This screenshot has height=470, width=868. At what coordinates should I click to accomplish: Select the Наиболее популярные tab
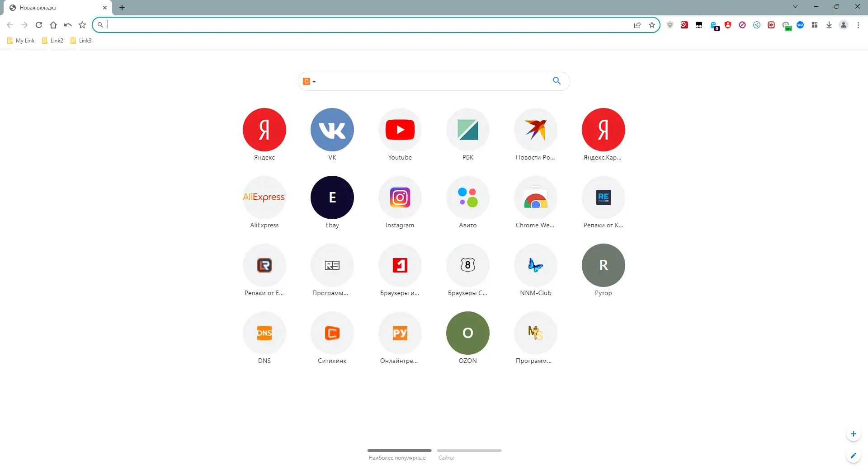tap(397, 457)
